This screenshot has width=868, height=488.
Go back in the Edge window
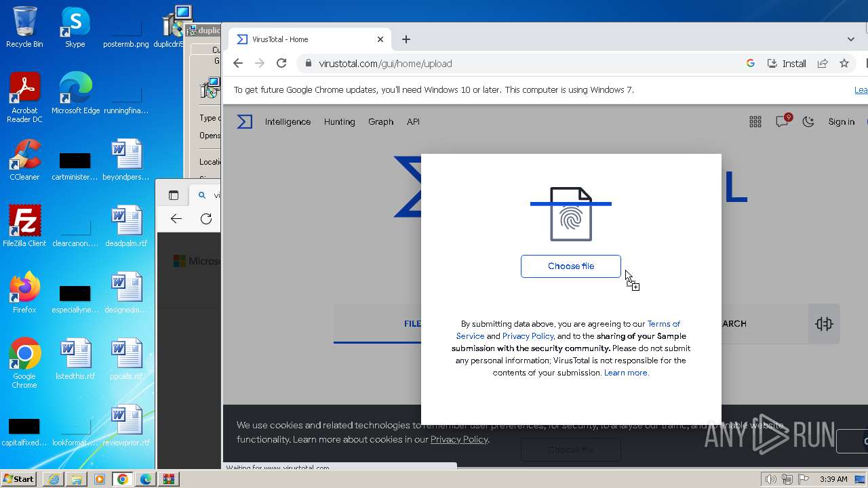click(x=176, y=218)
